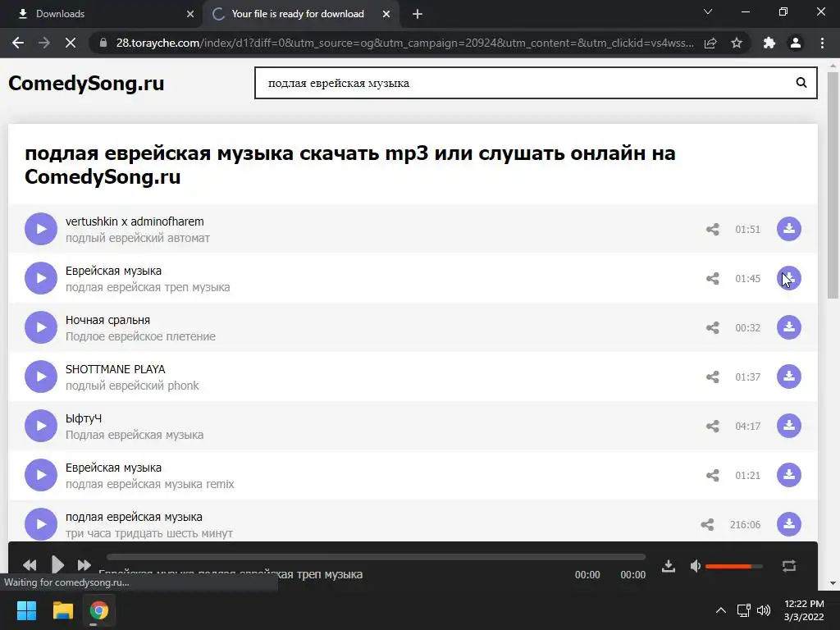The height and width of the screenshot is (630, 840).
Task: Click the page vertical scrollbar
Action: point(833,185)
